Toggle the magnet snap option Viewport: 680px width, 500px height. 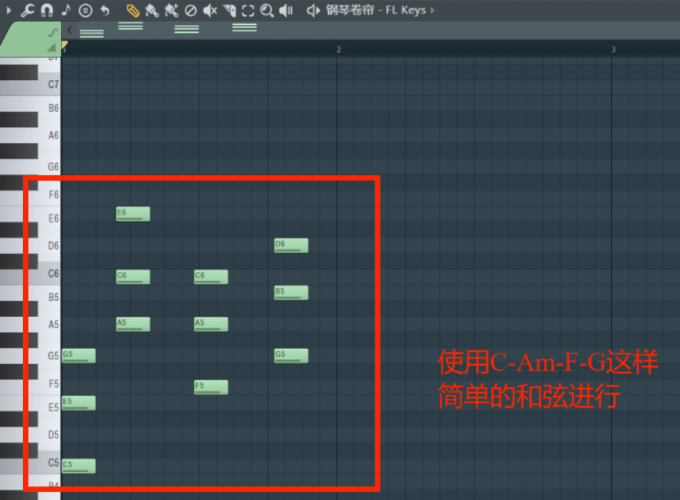[x=47, y=10]
